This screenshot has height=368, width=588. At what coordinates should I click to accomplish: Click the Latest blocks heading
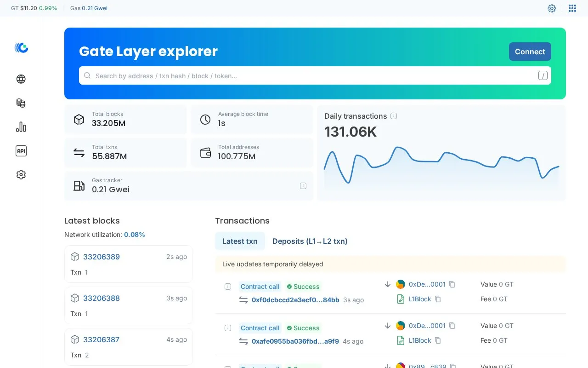click(x=92, y=221)
